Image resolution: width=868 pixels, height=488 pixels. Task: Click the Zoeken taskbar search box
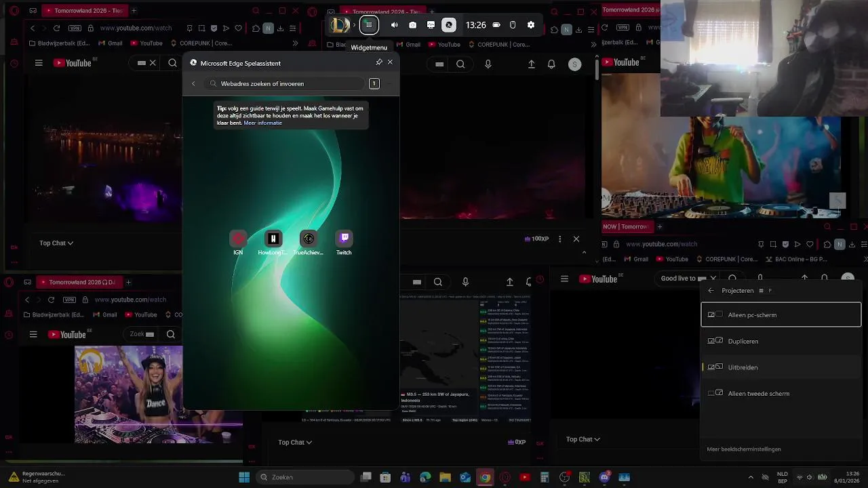[305, 477]
